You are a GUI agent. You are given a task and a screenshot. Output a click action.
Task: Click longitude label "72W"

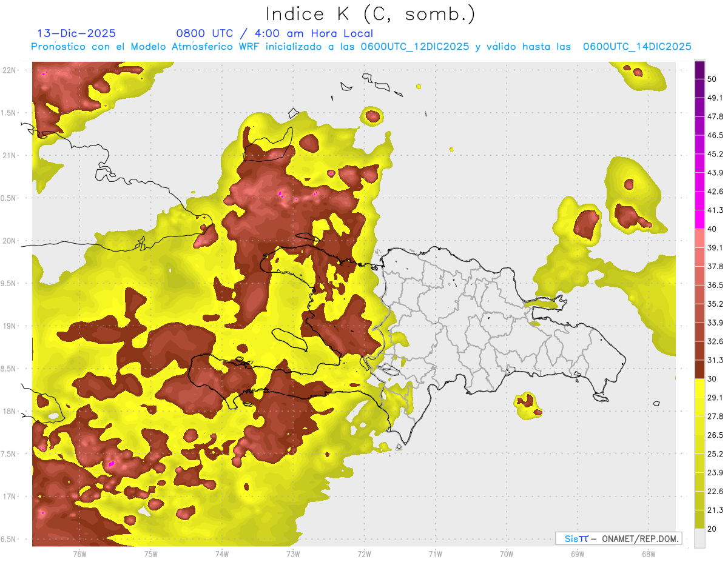364,554
